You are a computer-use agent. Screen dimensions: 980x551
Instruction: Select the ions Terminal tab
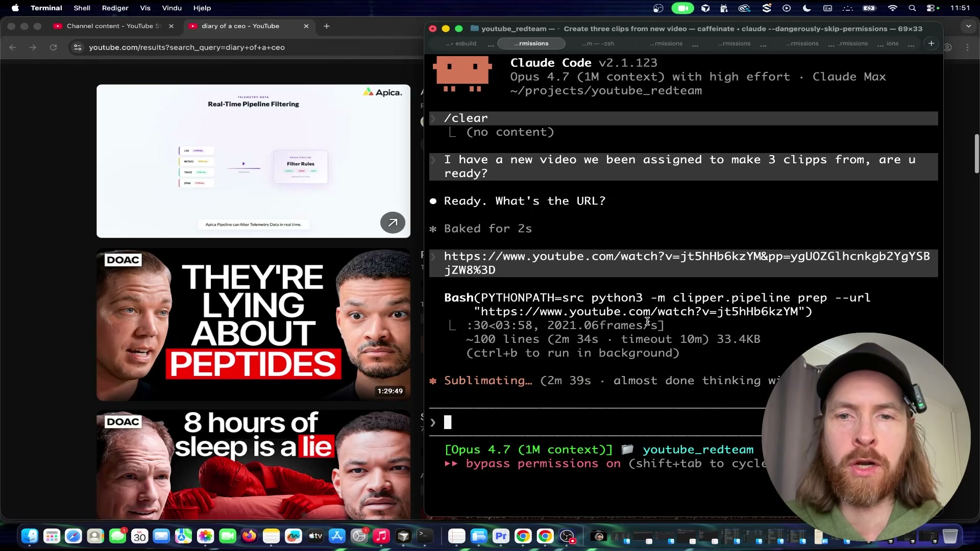892,44
